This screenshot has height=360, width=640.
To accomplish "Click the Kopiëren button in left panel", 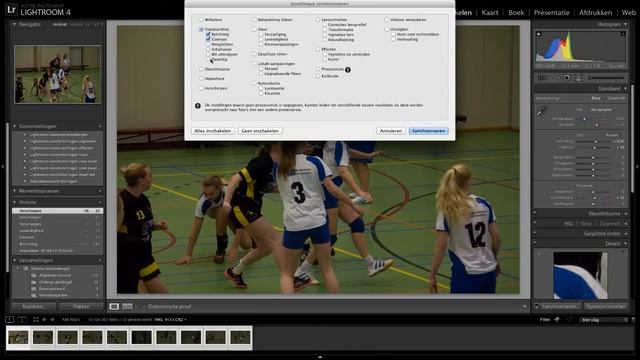I will (34, 307).
